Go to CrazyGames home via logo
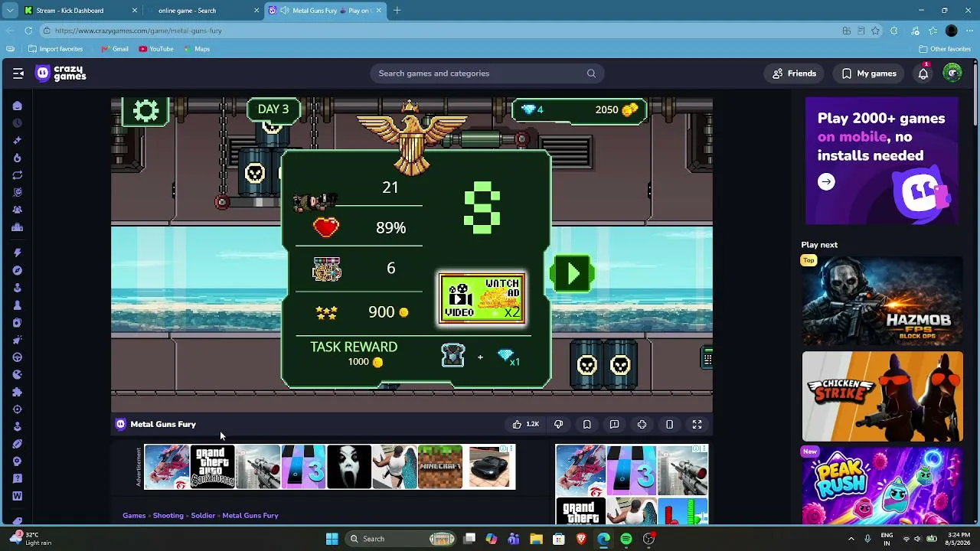 [x=61, y=73]
